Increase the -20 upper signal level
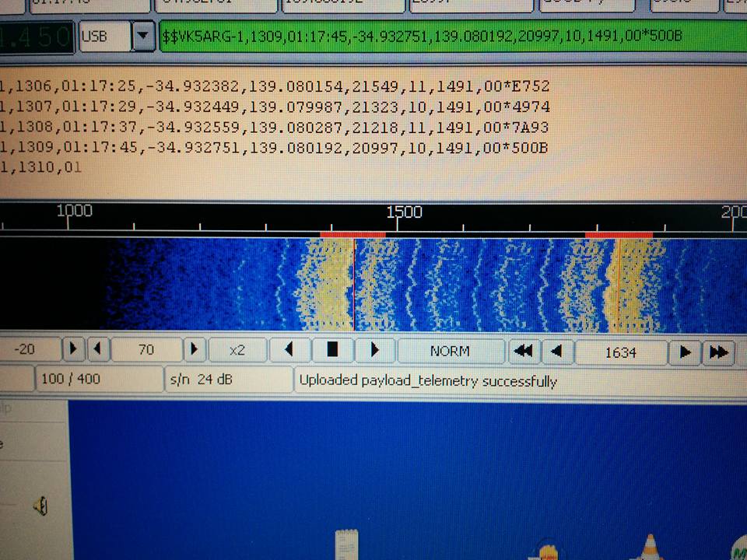The image size is (747, 560). (x=73, y=349)
